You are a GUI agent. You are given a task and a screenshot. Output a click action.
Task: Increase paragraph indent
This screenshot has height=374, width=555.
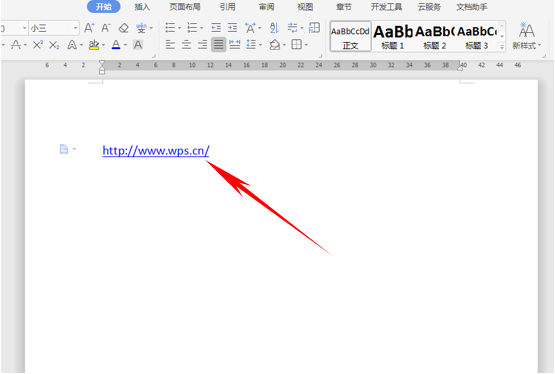(x=233, y=28)
